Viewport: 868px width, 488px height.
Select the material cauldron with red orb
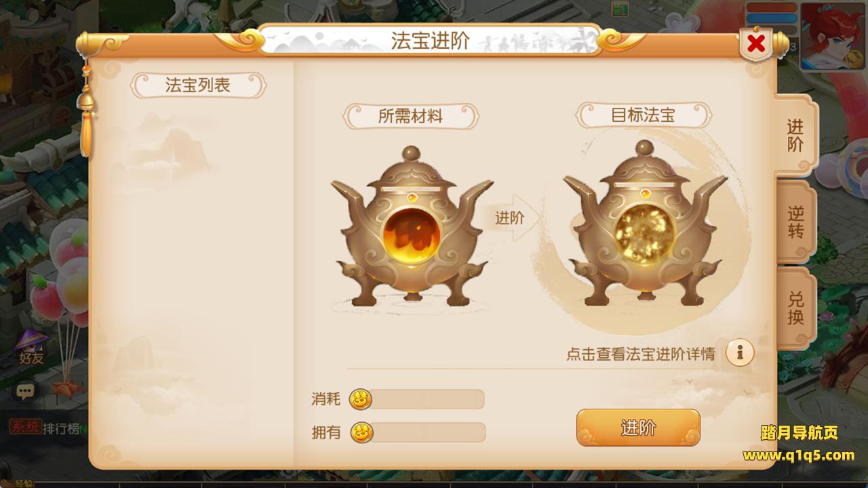412,227
